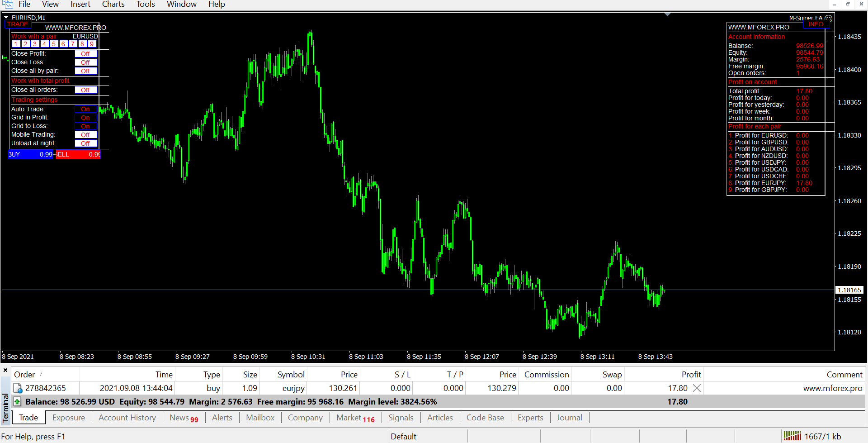Click the connection status bars icon
The height and width of the screenshot is (443, 868).
click(792, 436)
